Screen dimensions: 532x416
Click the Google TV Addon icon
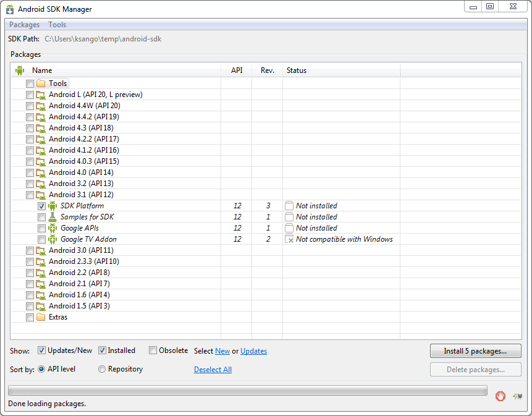click(53, 239)
